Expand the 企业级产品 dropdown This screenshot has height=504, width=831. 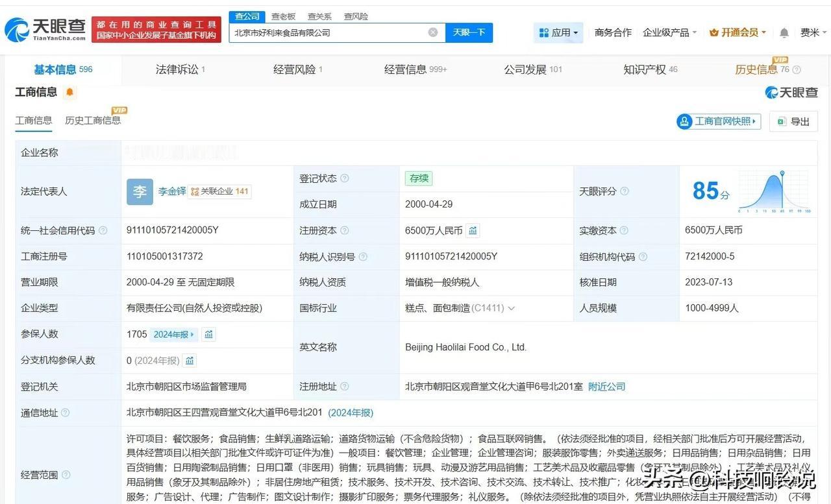point(669,32)
